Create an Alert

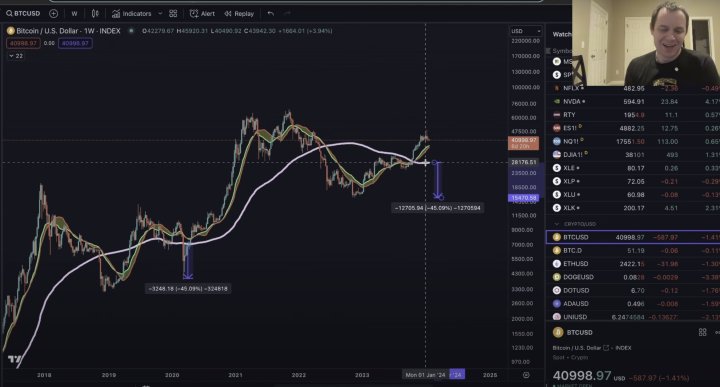(x=202, y=13)
